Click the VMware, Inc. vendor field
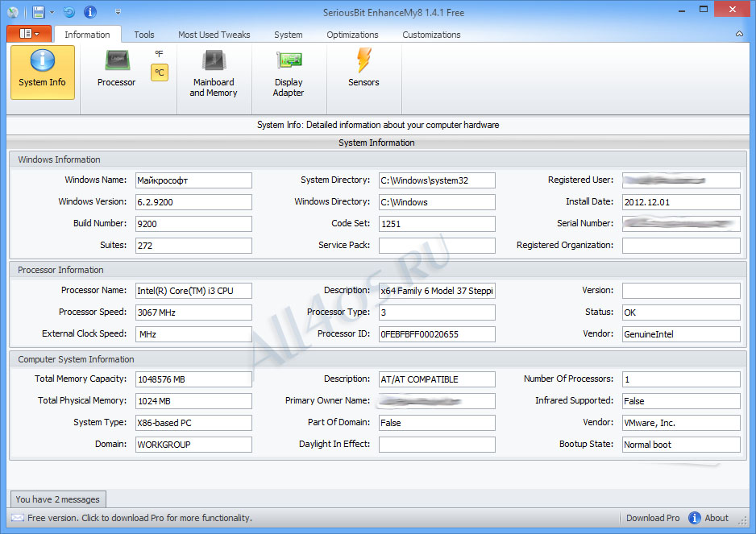 [681, 423]
